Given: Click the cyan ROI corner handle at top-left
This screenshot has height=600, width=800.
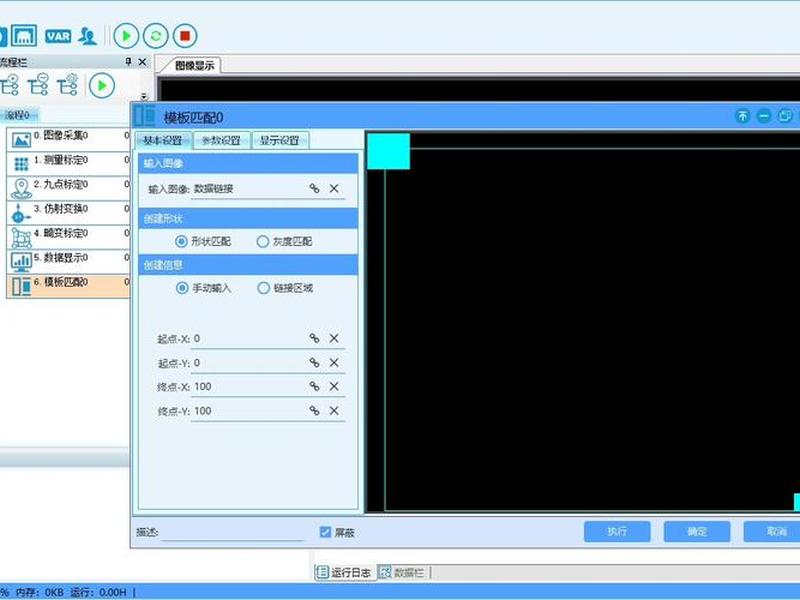Looking at the screenshot, I should pos(388,152).
